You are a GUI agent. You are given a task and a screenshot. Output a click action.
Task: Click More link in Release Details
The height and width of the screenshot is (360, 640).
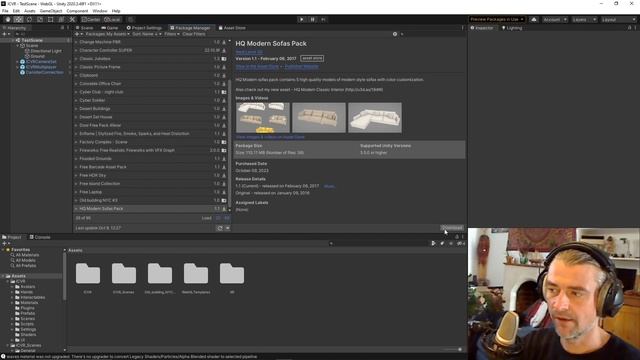click(x=329, y=186)
